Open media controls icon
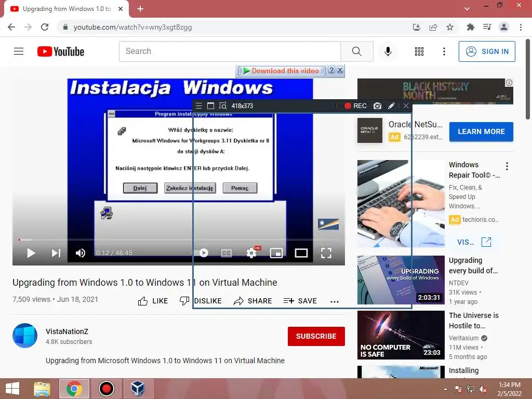This screenshot has height=399, width=532. pos(487,27)
